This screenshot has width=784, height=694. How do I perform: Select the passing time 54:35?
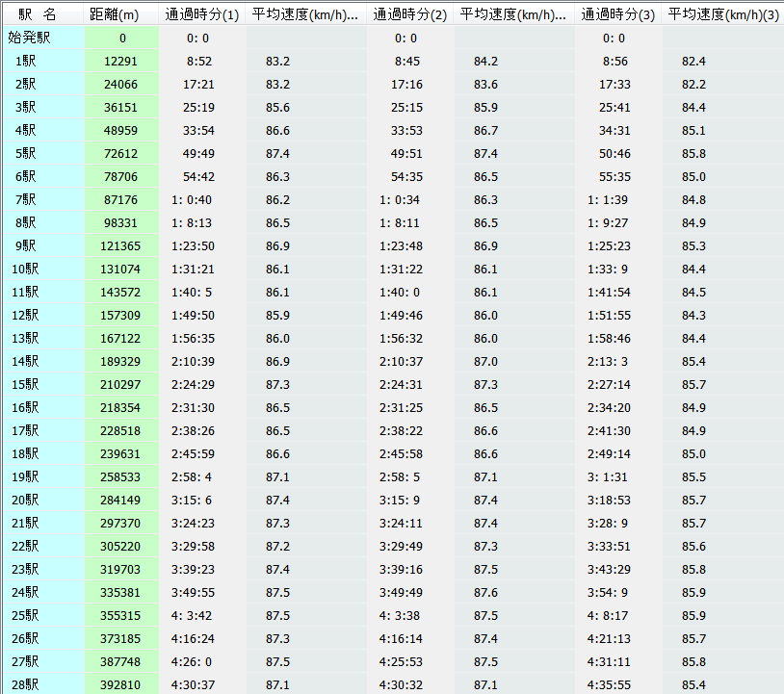click(406, 176)
